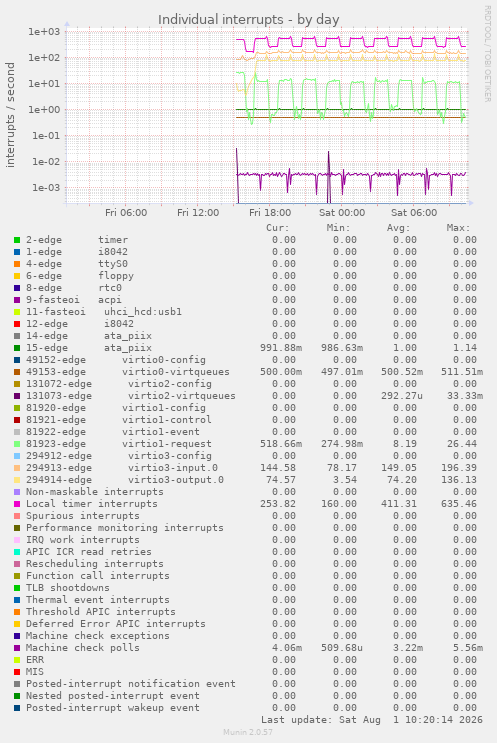
Task: Click the orange virtio3-input.0 legend swatch
Action: 17,468
